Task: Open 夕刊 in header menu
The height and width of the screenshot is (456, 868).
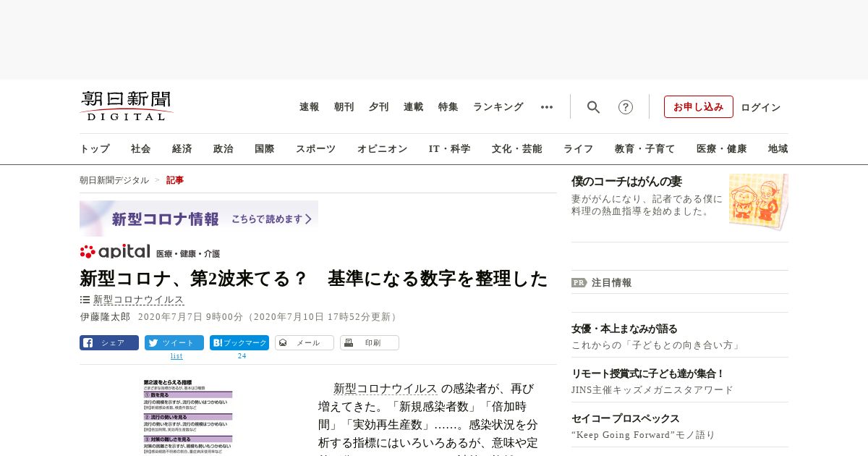Action: tap(379, 107)
